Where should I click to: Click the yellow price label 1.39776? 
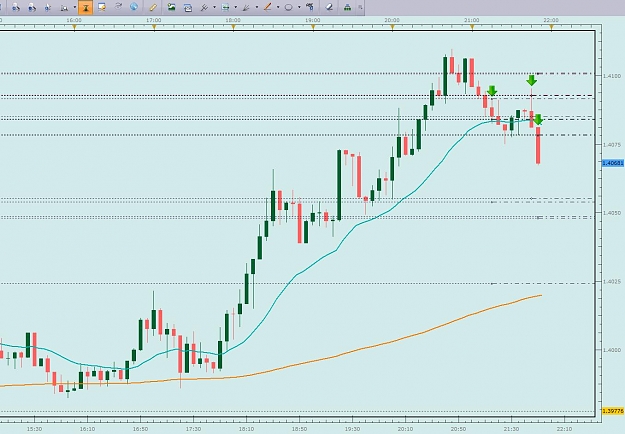[x=613, y=410]
